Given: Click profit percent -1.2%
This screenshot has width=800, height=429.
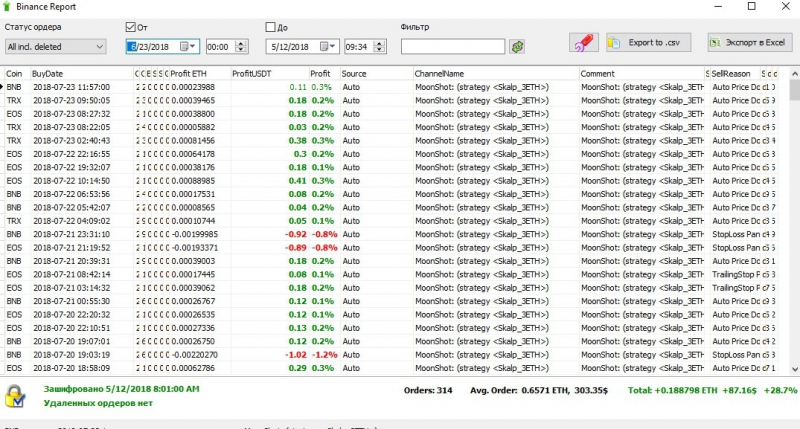Looking at the screenshot, I should 324,355.
